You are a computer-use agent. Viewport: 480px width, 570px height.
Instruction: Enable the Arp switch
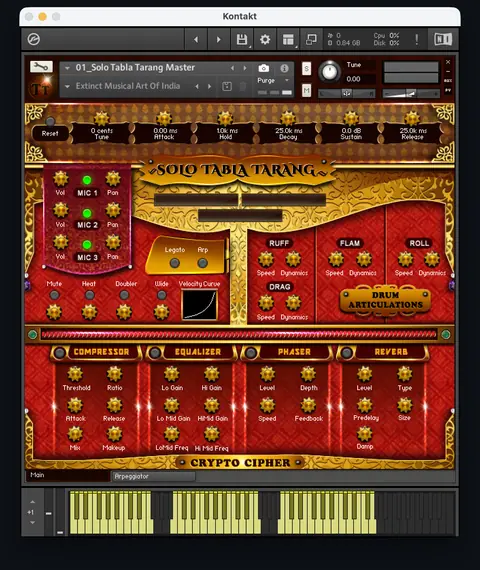point(203,263)
